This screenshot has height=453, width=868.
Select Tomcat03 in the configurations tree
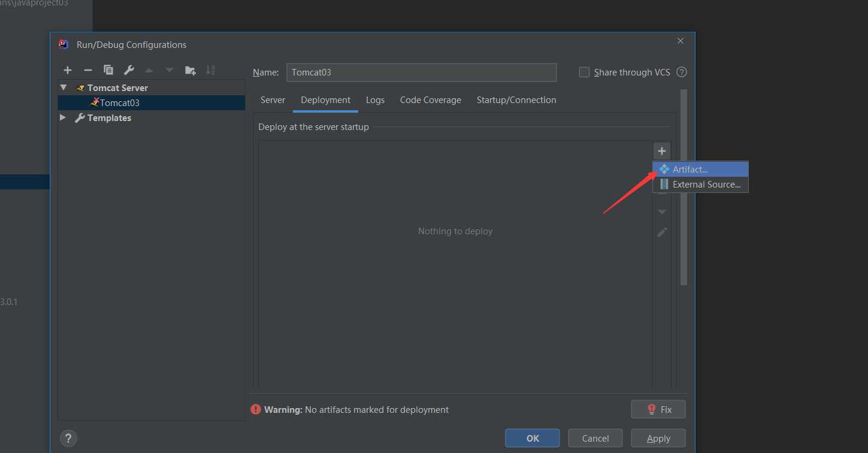(x=152, y=103)
